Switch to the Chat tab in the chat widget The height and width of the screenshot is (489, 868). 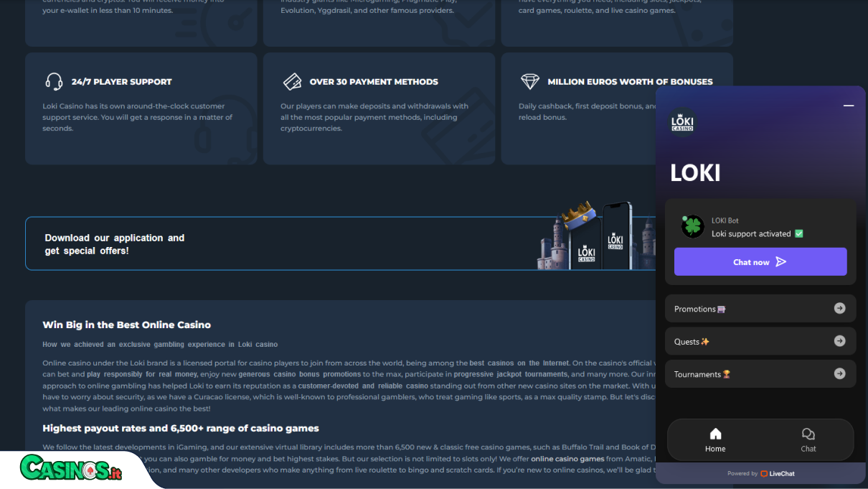808,440
